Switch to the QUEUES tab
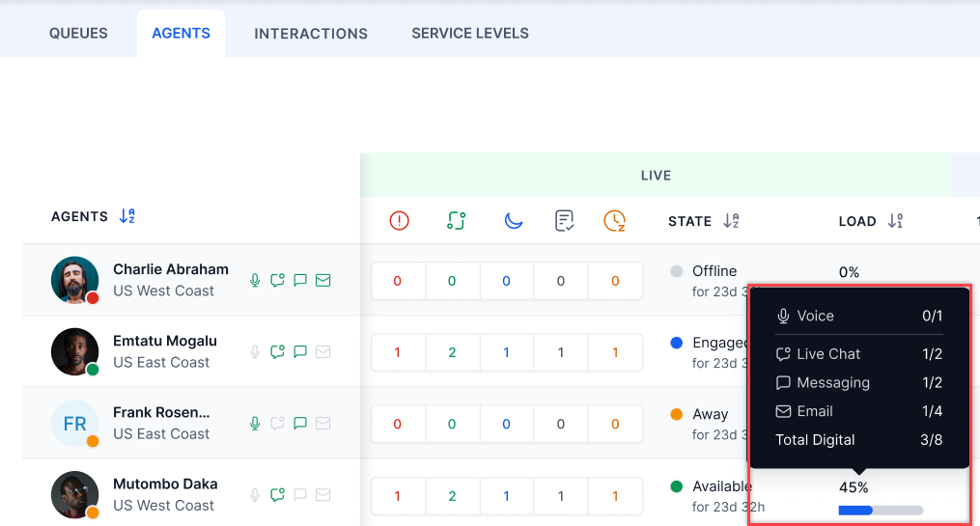 (x=78, y=33)
